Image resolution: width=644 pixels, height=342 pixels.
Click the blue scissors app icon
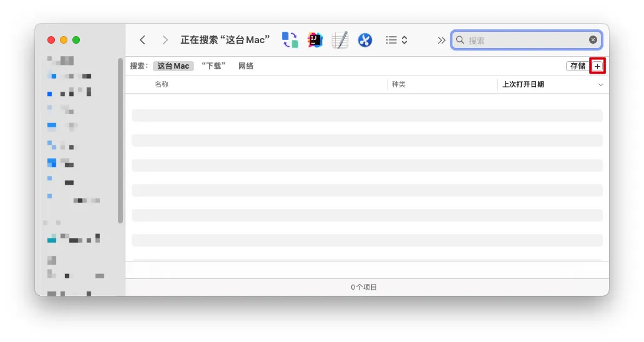coord(365,40)
